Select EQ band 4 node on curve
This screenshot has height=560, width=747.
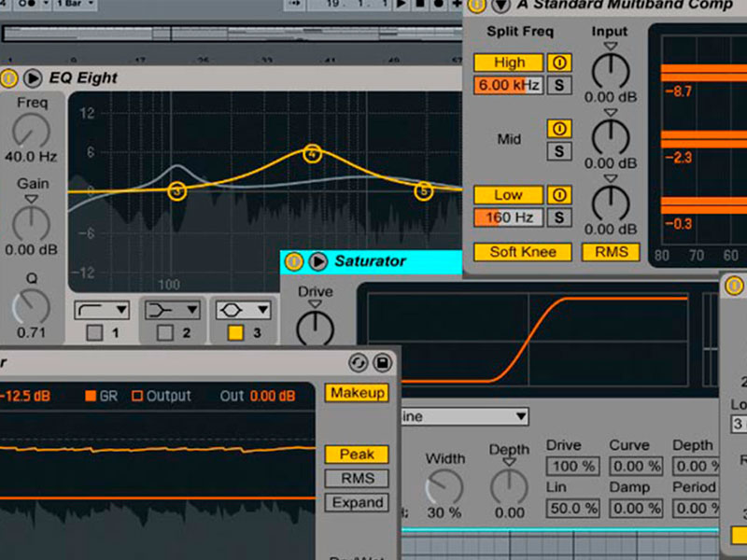pyautogui.click(x=312, y=153)
